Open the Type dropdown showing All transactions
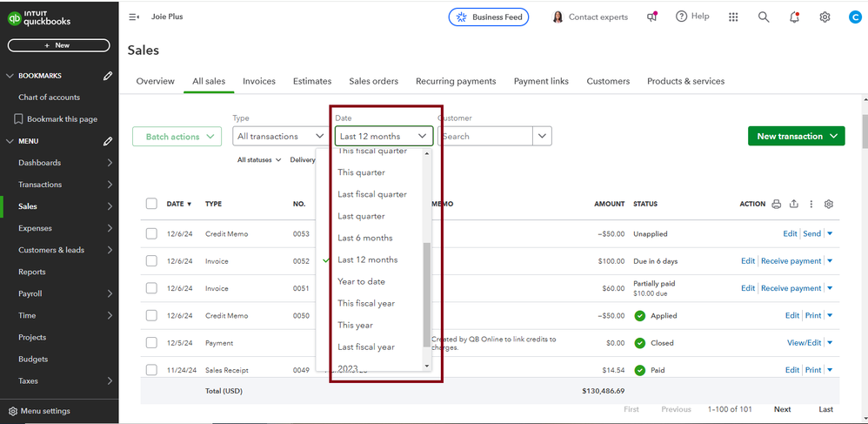The height and width of the screenshot is (424, 868). [x=278, y=136]
